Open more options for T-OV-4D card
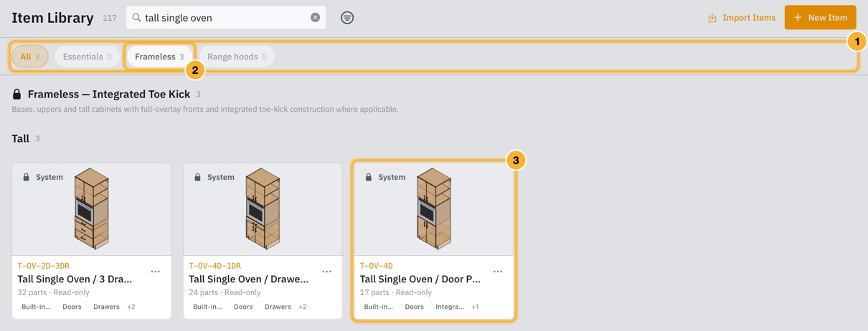Image resolution: width=868 pixels, height=331 pixels. point(498,272)
